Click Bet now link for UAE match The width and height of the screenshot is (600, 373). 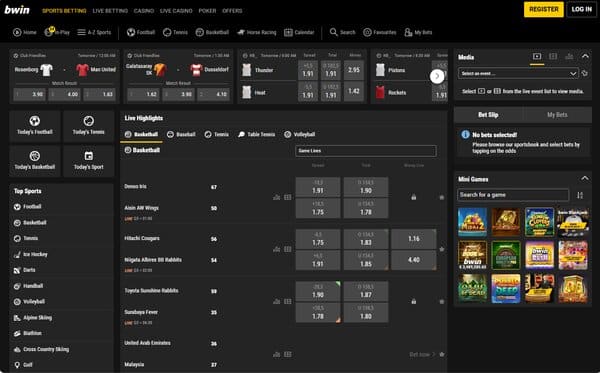(422, 354)
